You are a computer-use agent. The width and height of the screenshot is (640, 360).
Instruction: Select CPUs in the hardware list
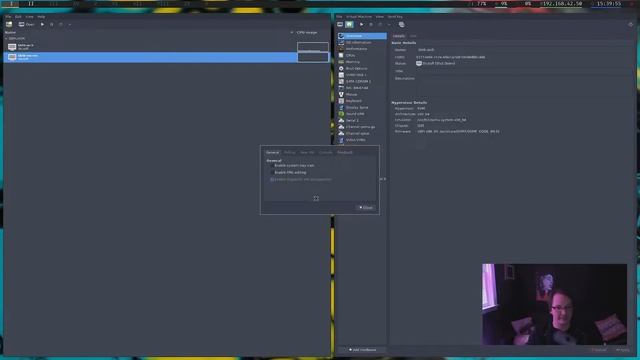coord(362,56)
